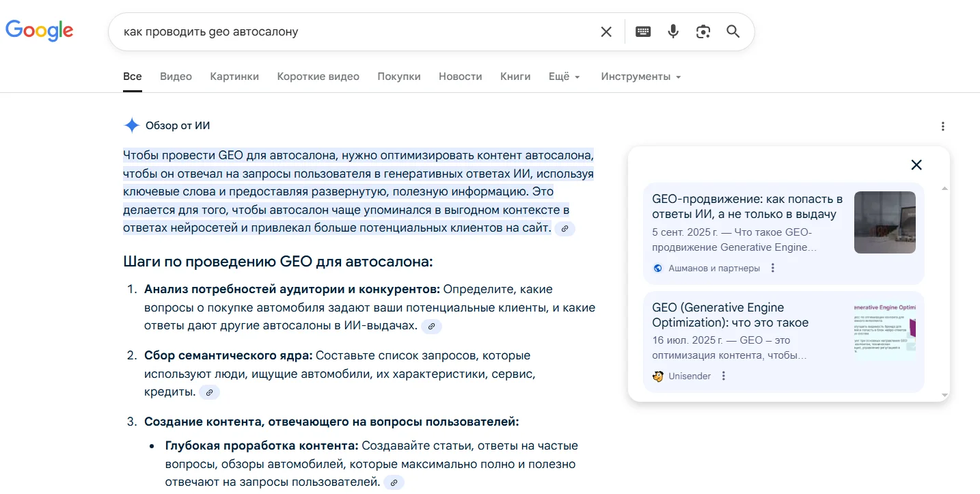
Task: Switch to the Картинки tab
Action: point(234,77)
